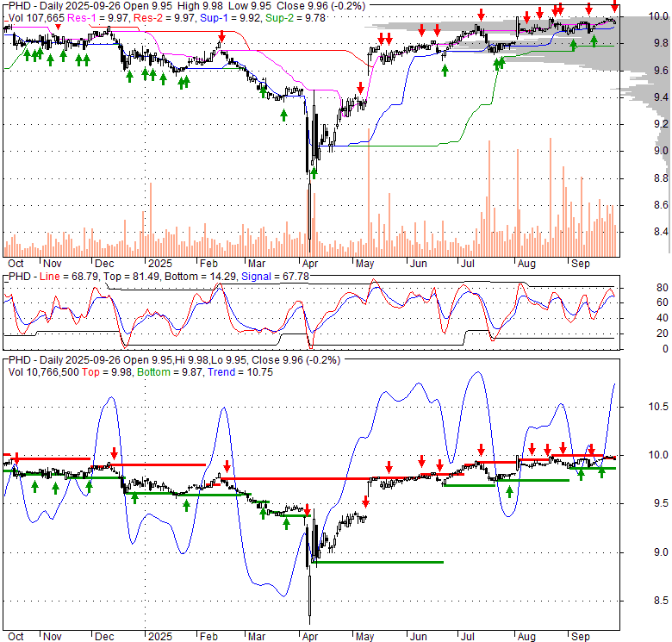Select the "Top = 9.98" label in lower chart
Viewport: 672px width, 642px height.
pyautogui.click(x=108, y=372)
